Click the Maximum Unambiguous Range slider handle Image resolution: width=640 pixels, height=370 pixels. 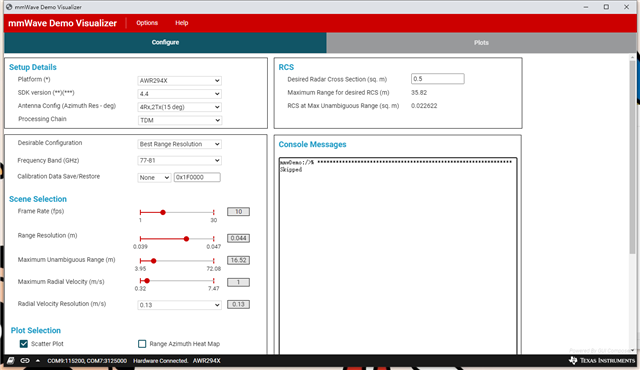[x=153, y=261]
